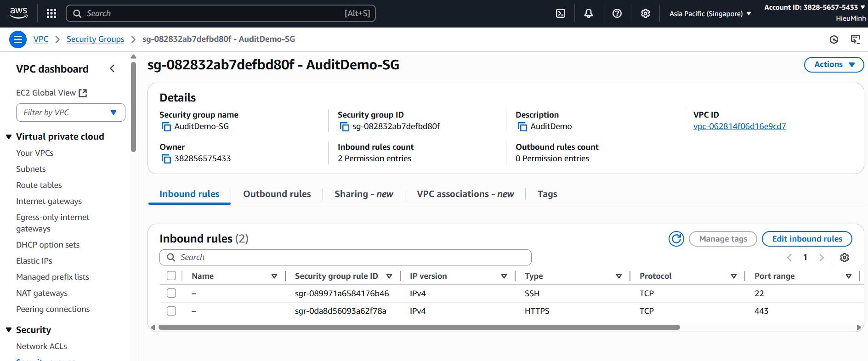Screen dimensions: 868x361
Task: Select the HTTPS rule row checkbox
Action: 171,311
